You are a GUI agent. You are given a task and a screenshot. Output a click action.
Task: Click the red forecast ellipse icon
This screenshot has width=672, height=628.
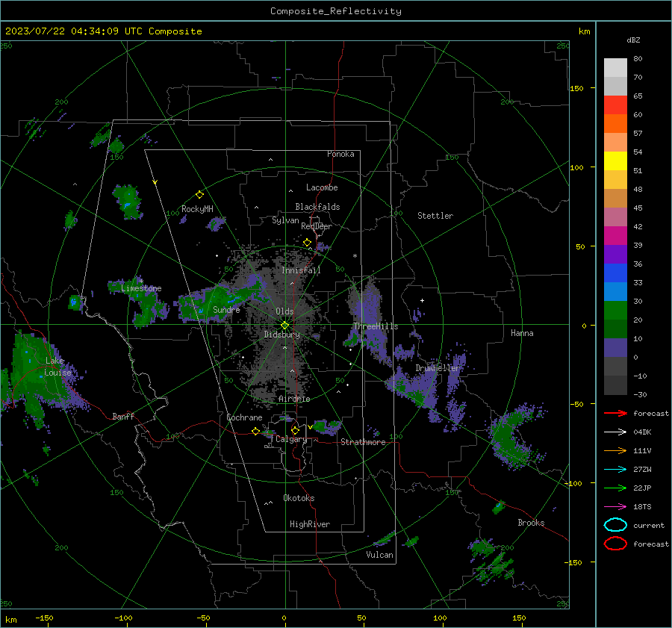pyautogui.click(x=615, y=544)
